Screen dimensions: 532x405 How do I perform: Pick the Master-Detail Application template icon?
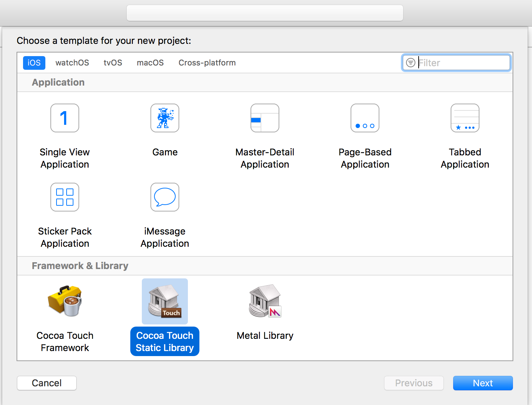(x=265, y=118)
